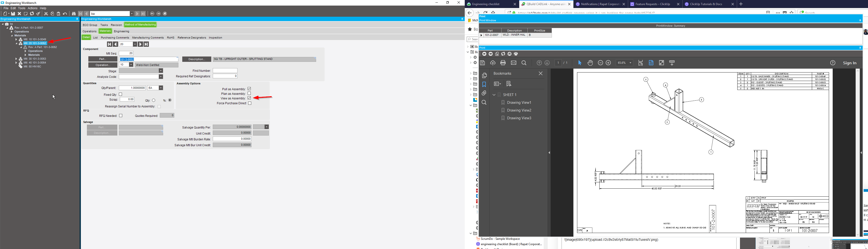Open the Tools menu
This screenshot has height=249, width=868.
[22, 8]
